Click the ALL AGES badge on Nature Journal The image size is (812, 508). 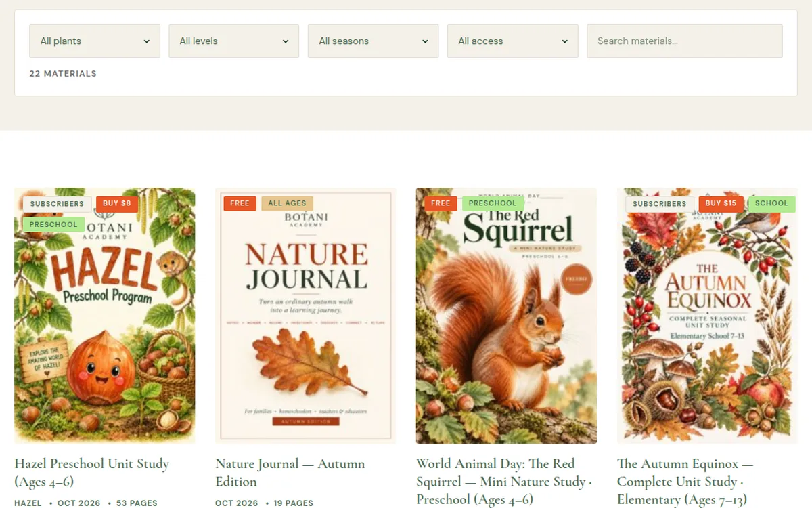tap(287, 203)
